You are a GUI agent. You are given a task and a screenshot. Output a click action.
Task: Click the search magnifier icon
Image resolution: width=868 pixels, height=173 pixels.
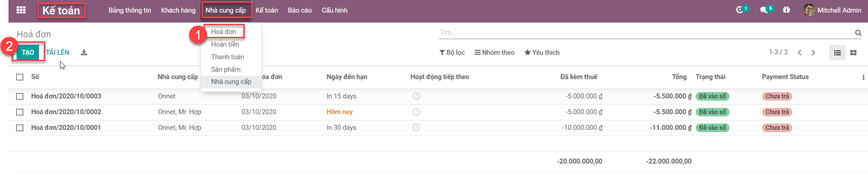pyautogui.click(x=858, y=33)
